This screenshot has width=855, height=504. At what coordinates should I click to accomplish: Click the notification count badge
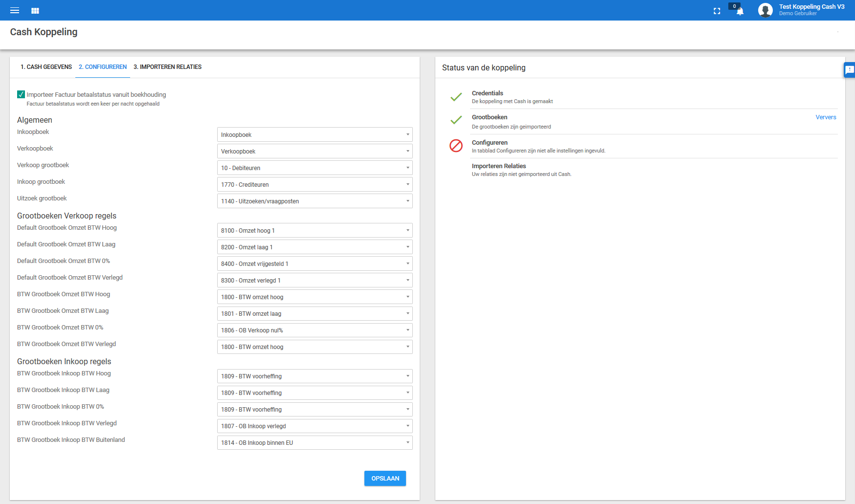pos(734,6)
